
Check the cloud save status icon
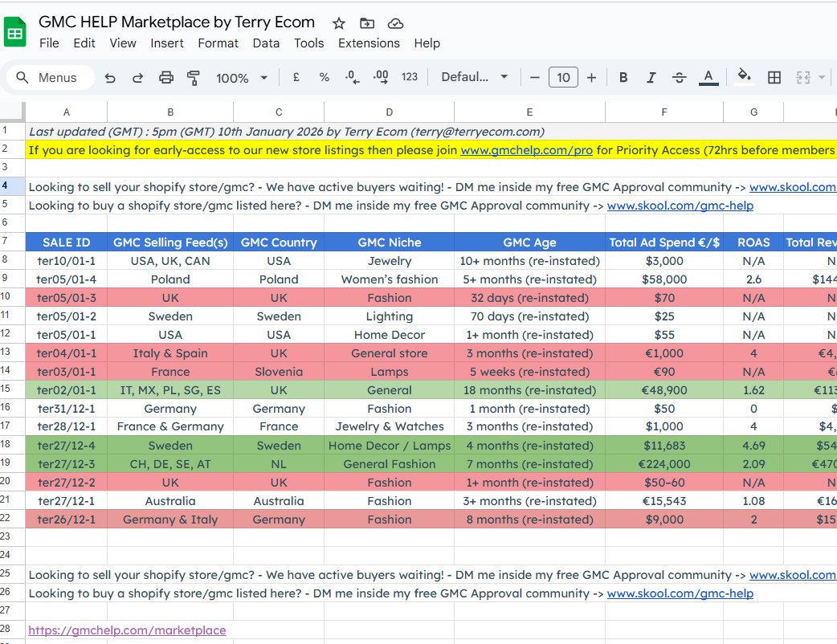coord(395,23)
